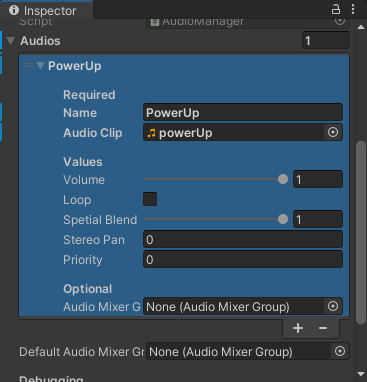Click the scrollbar down arrow
Image resolution: width=367 pixels, height=382 pixels.
tap(361, 374)
